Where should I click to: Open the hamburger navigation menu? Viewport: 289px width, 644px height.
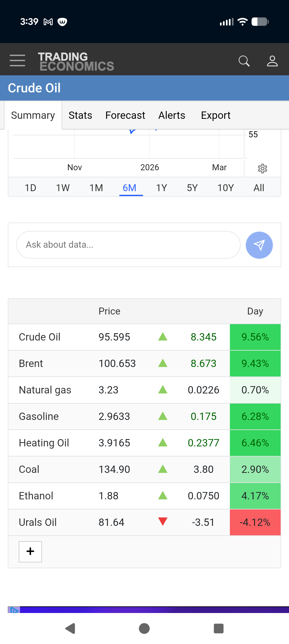coord(17,61)
